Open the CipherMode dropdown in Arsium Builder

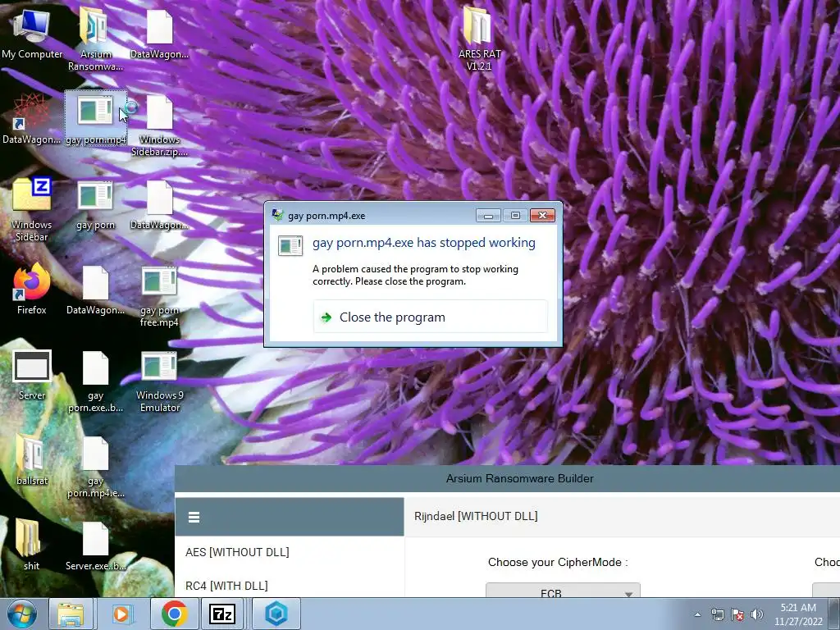click(x=563, y=591)
